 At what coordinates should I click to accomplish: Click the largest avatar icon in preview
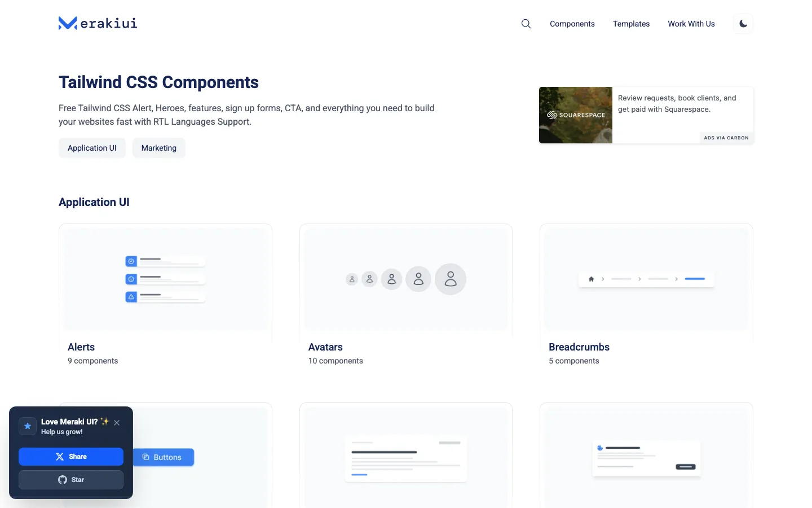point(451,279)
